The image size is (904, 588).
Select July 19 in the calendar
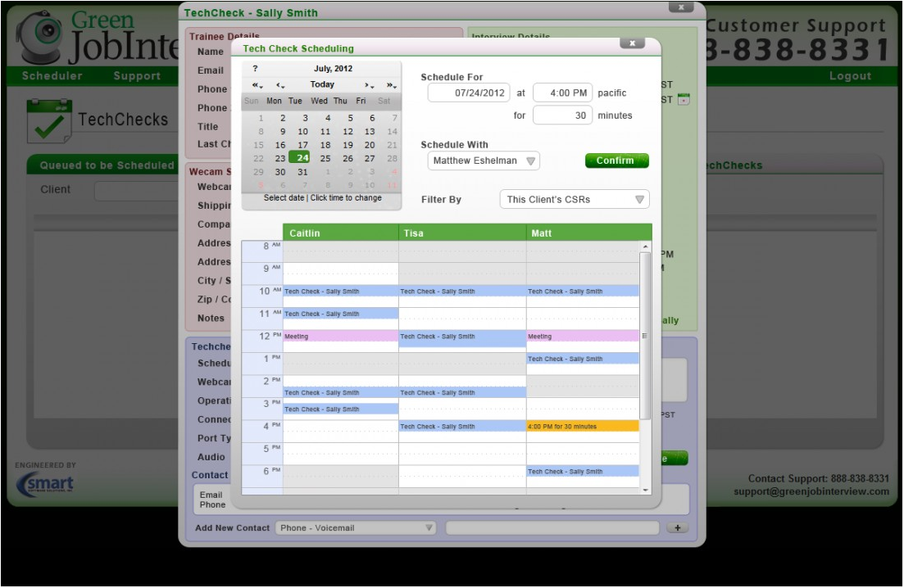tap(348, 145)
